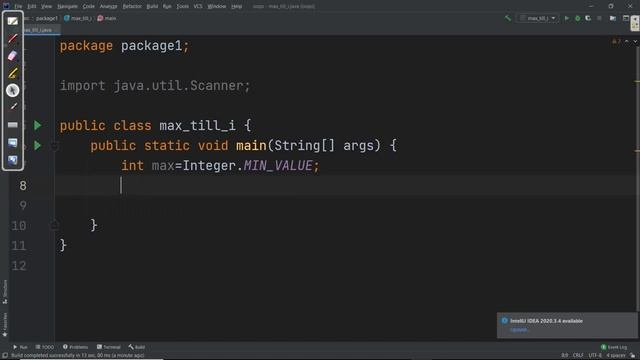Select the cursor pointer tool in annotation bar
The width and height of the screenshot is (640, 360).
tap(13, 90)
